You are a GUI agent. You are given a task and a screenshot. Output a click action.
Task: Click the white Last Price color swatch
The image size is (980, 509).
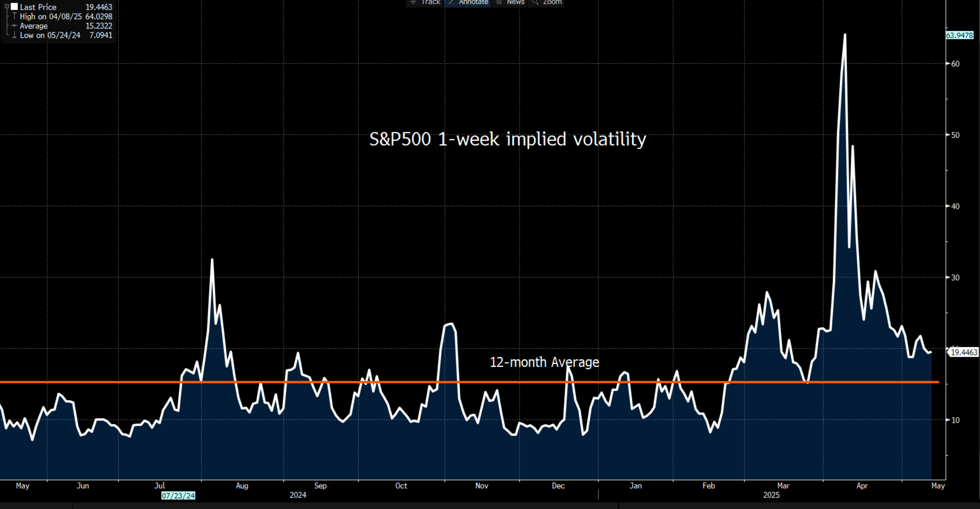click(14, 7)
